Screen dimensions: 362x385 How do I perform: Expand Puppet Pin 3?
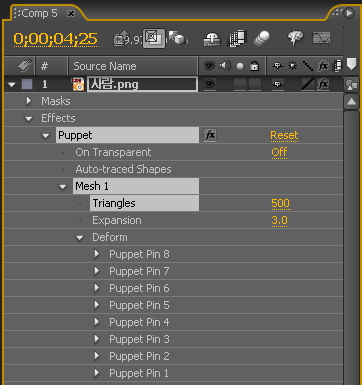[x=97, y=339]
